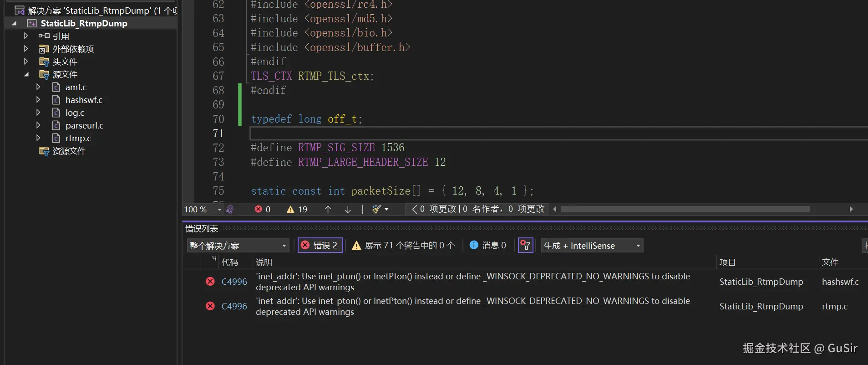This screenshot has width=868, height=365.
Task: Sort by the 代码 column header
Action: point(230,262)
